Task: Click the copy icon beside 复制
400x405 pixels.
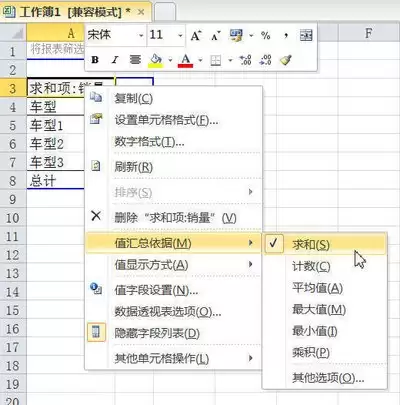Action: coord(96,97)
